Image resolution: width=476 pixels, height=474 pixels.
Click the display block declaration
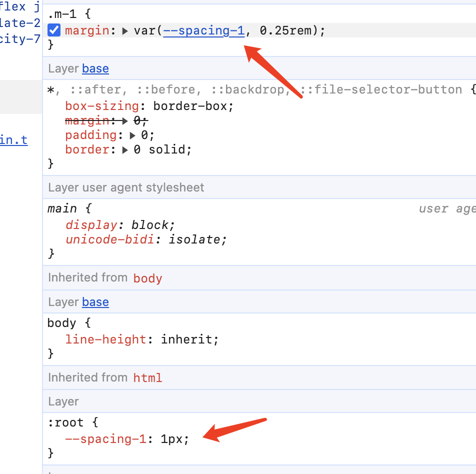[120, 225]
